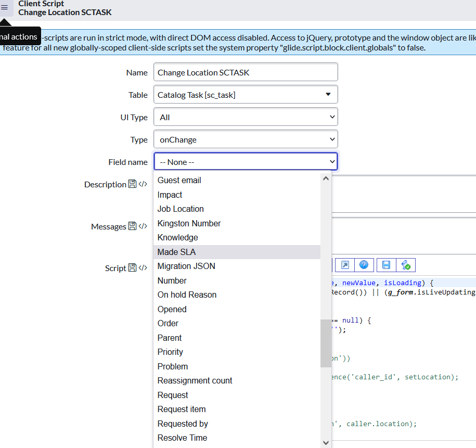Click the dropdown list scroll down arrow
The image size is (476, 448).
[326, 443]
